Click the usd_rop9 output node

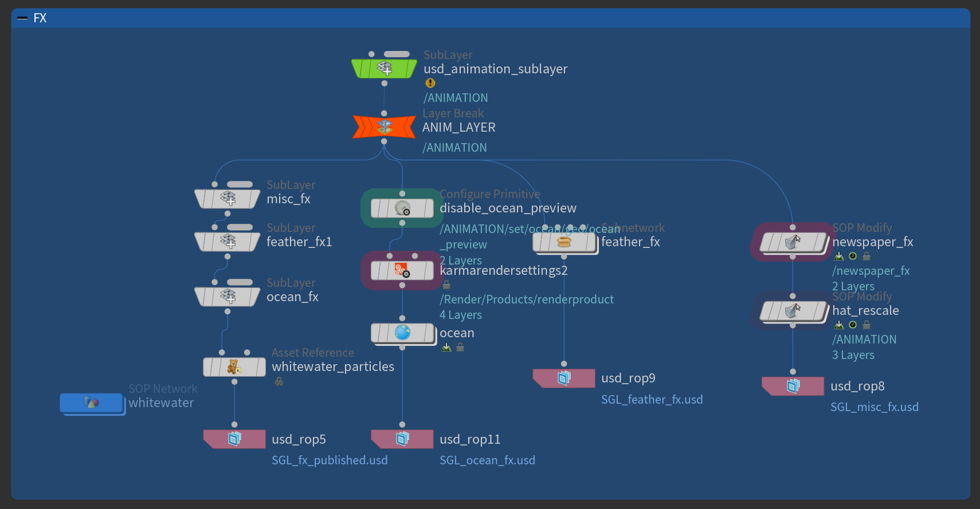[x=564, y=378]
